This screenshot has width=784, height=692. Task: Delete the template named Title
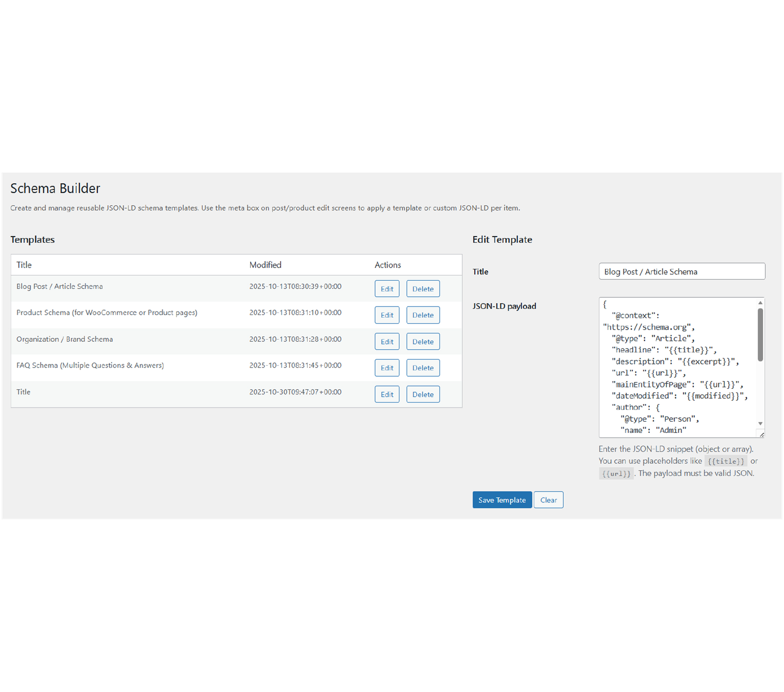tap(423, 394)
